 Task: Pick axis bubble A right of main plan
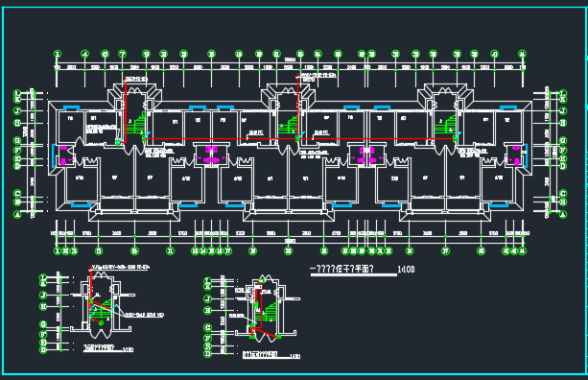pyautogui.click(x=562, y=215)
